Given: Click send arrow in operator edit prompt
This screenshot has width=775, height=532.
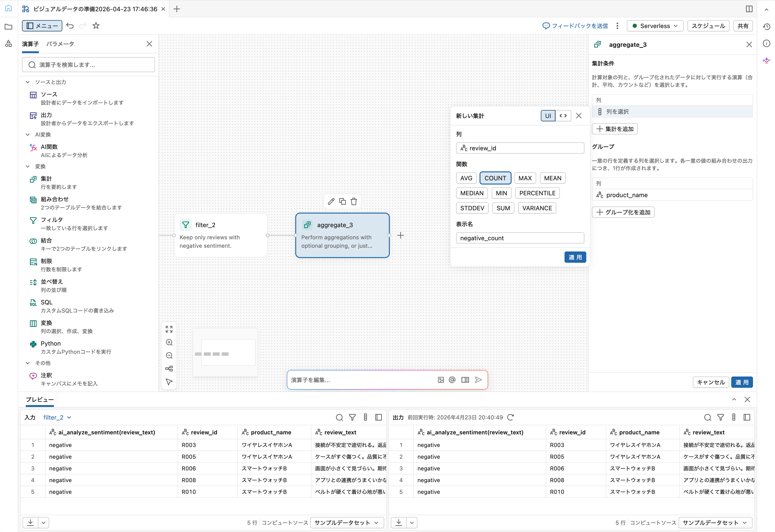Looking at the screenshot, I should click(479, 380).
